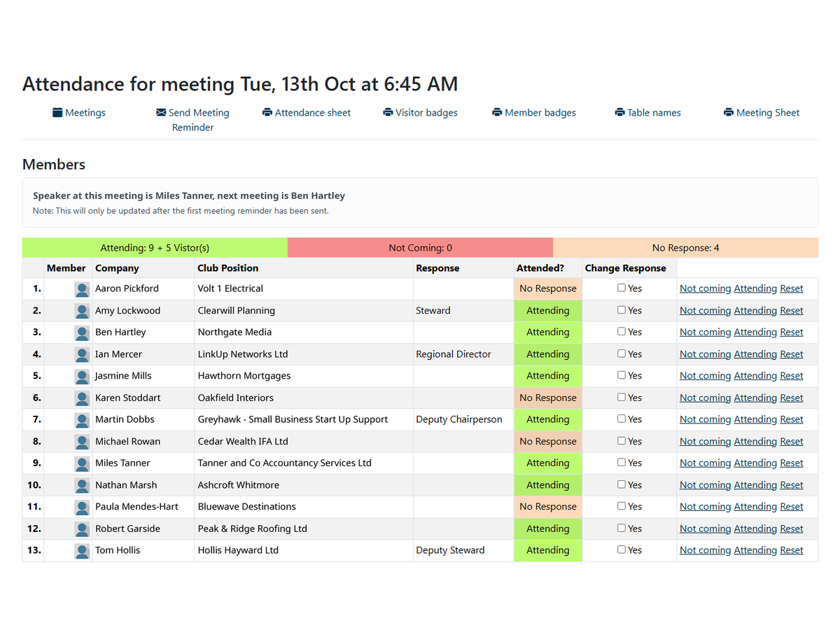840x630 pixels.
Task: Click Miles Tanner's avatar icon
Action: [x=82, y=463]
